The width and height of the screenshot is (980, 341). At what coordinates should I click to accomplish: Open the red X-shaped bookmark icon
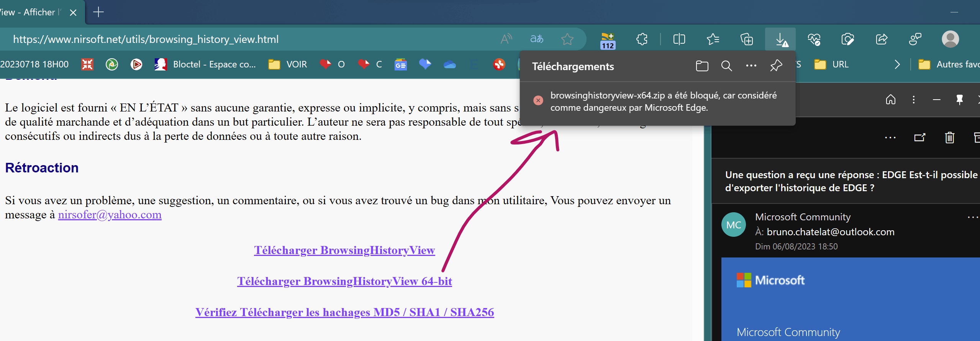pyautogui.click(x=87, y=64)
